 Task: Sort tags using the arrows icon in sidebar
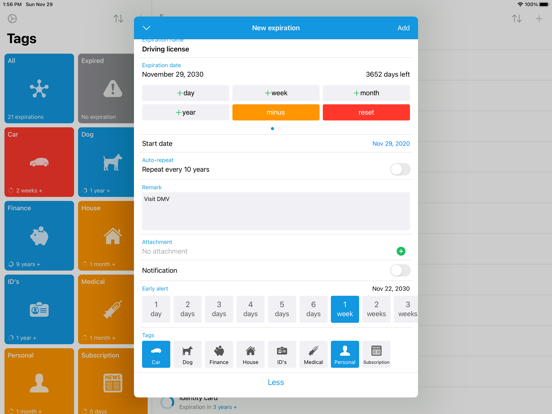point(118,19)
